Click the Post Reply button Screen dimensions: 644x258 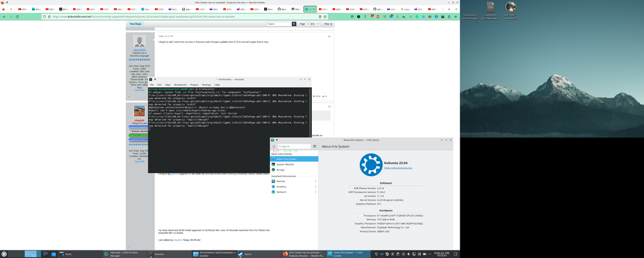click(x=135, y=24)
